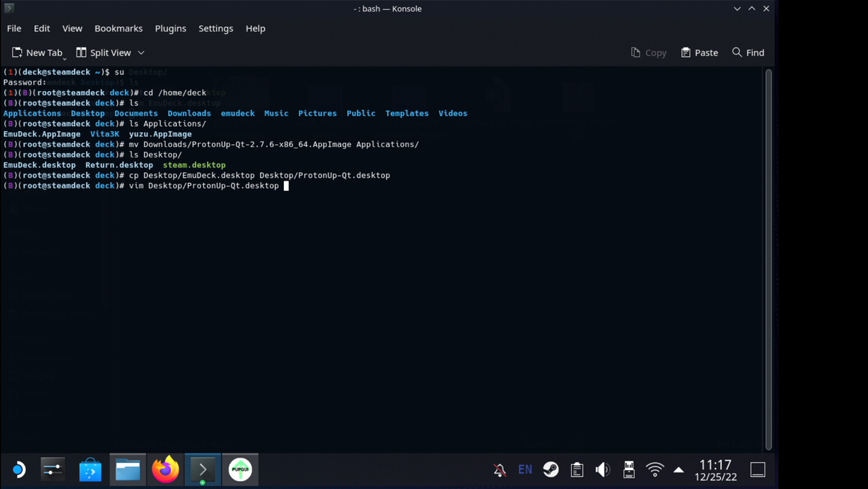868x489 pixels.
Task: Click the 'Password:' prompt line
Action: click(25, 82)
